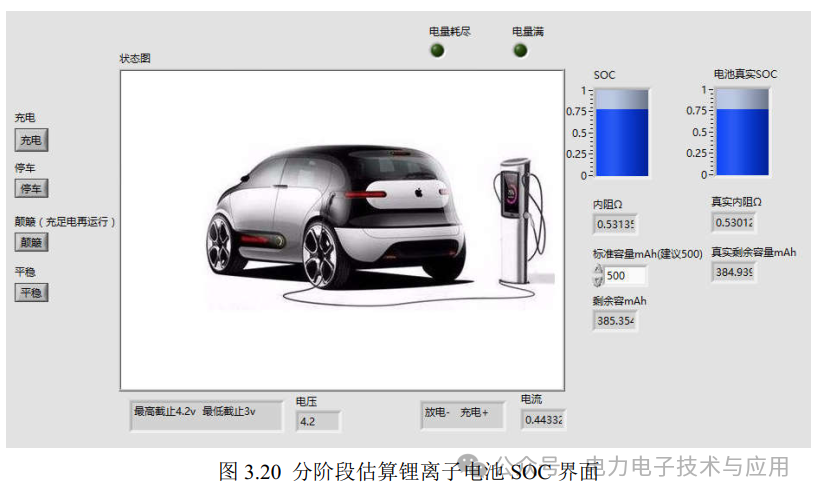The width and height of the screenshot is (816, 499).
Task: Click the 电流 value field
Action: (543, 419)
